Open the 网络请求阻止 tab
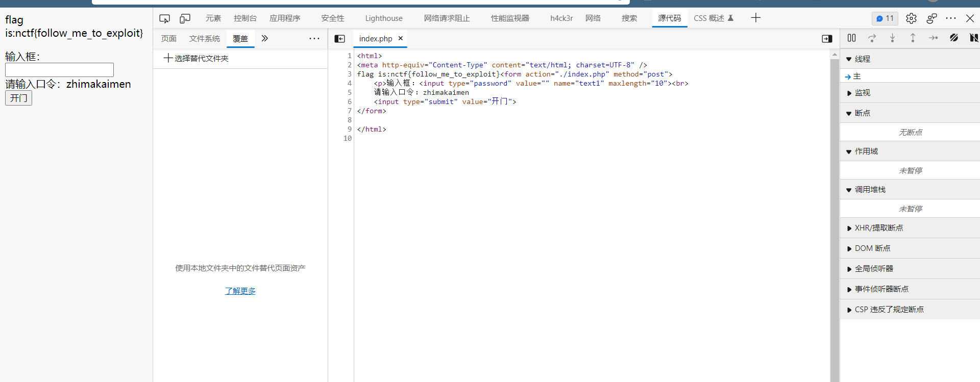Viewport: 980px width, 382px height. coord(447,18)
